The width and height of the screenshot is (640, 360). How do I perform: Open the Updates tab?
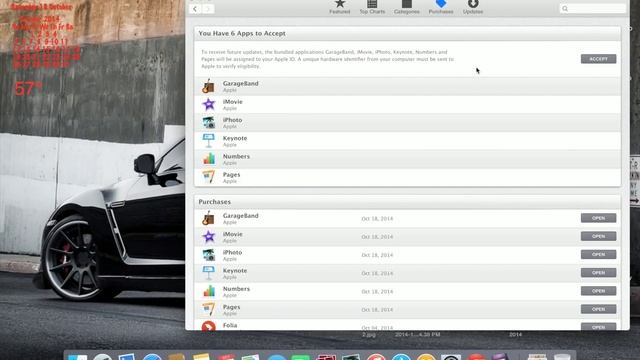click(473, 7)
